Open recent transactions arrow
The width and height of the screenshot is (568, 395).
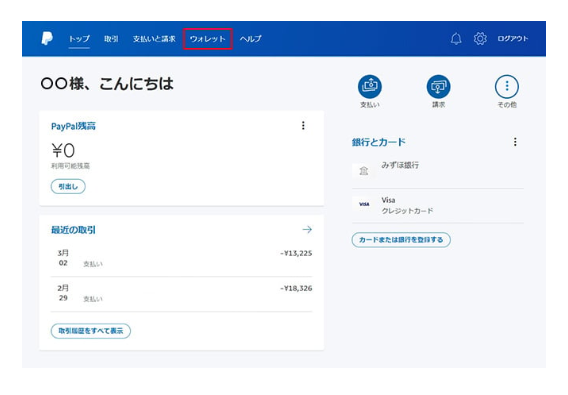tap(307, 229)
